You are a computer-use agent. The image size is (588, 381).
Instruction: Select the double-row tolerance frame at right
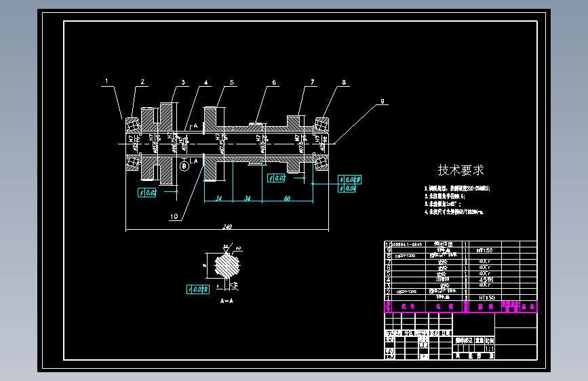coord(349,184)
